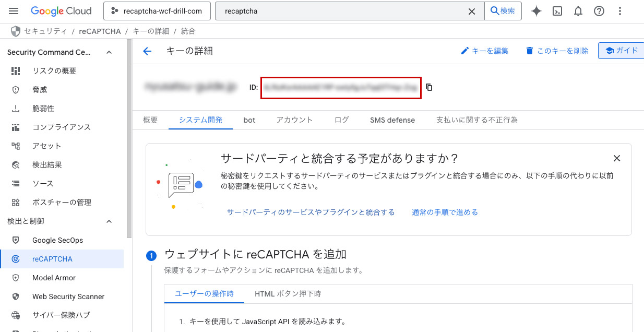Go back with the left arrow

[x=147, y=51]
